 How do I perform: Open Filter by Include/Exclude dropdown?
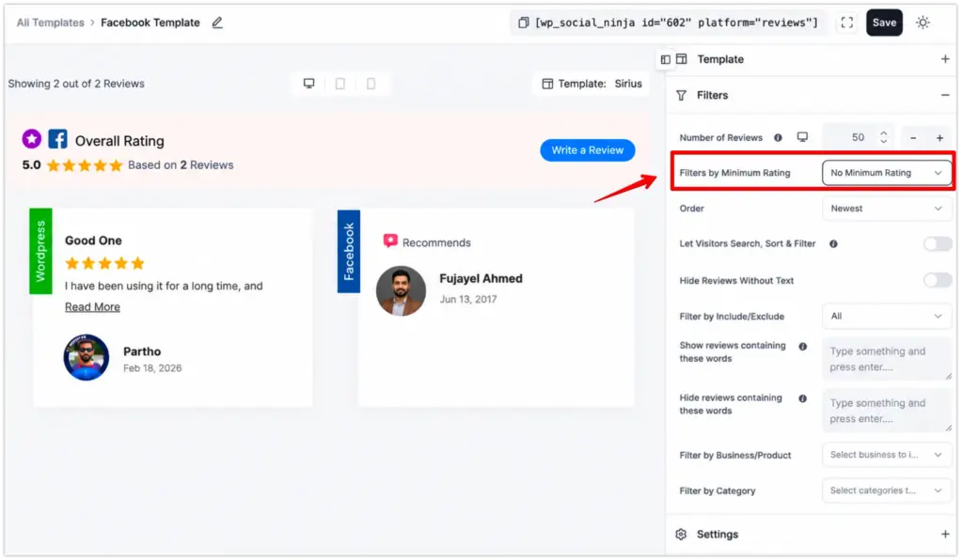point(888,317)
